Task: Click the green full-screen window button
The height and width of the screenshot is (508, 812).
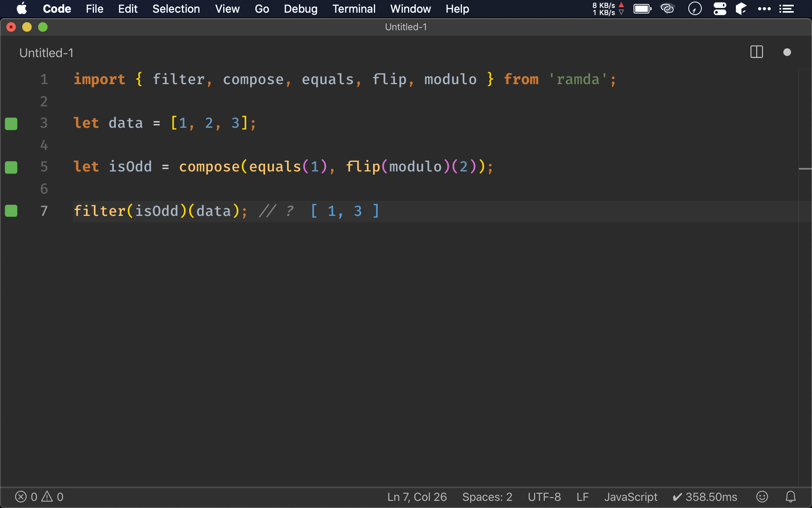Action: (x=43, y=27)
